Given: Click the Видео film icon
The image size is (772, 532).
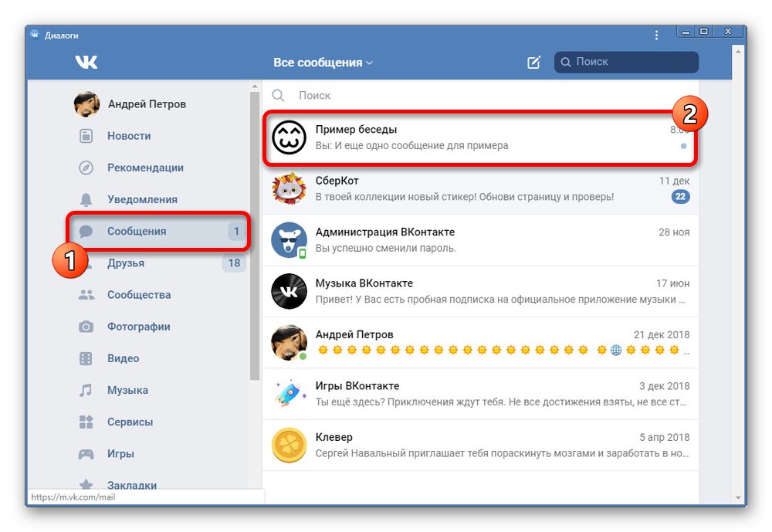Looking at the screenshot, I should tap(86, 358).
